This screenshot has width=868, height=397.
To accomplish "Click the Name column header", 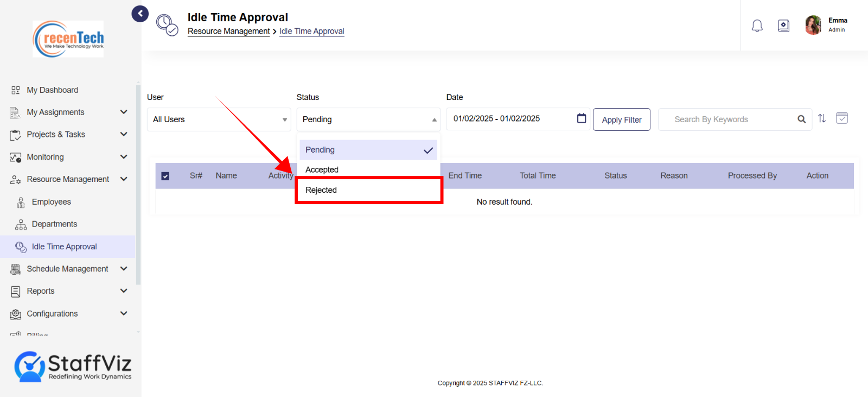I will 226,176.
